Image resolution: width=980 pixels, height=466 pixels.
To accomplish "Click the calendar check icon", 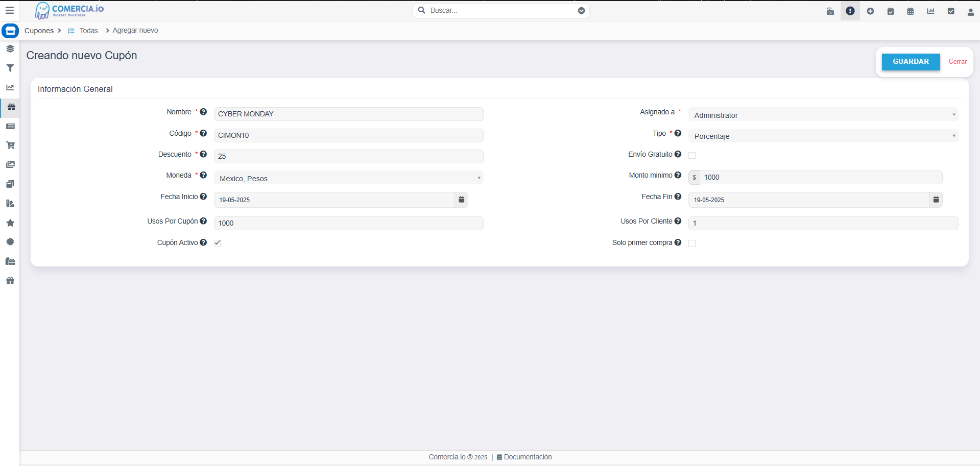I will 891,11.
